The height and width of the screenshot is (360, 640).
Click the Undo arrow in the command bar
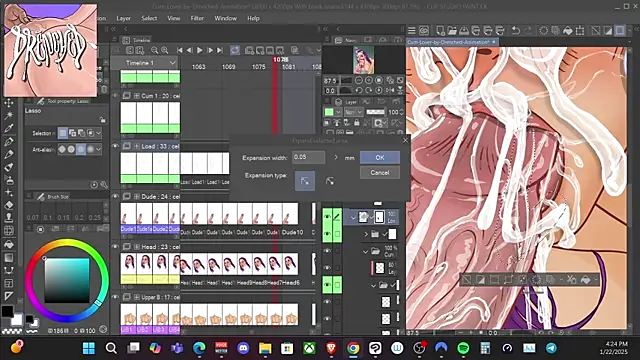pos(516,31)
